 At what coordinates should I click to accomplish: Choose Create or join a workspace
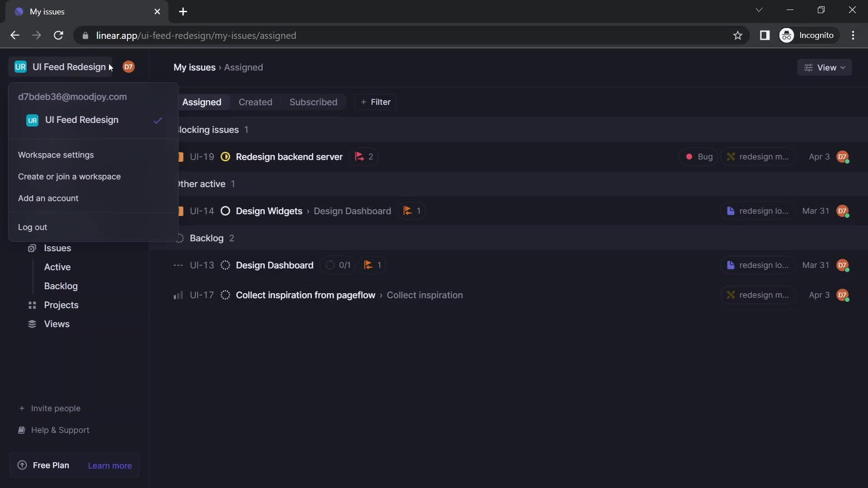[x=93, y=177]
